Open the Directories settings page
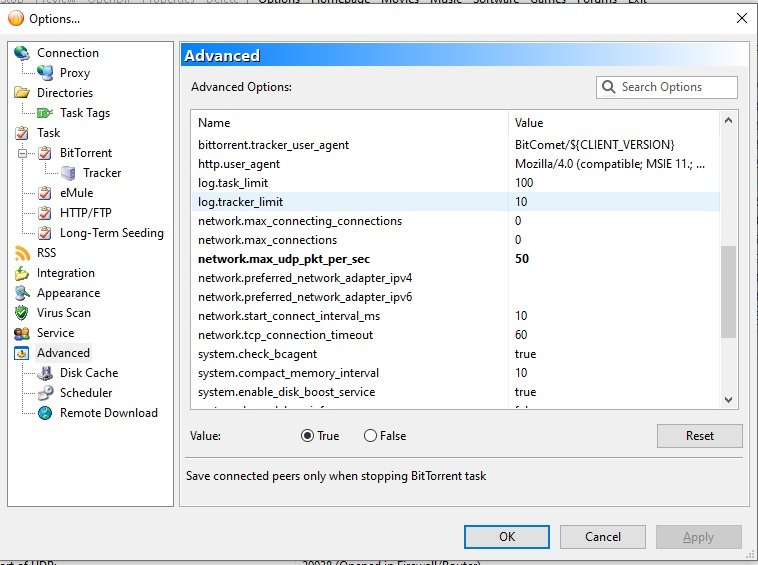The width and height of the screenshot is (758, 565). click(x=65, y=93)
